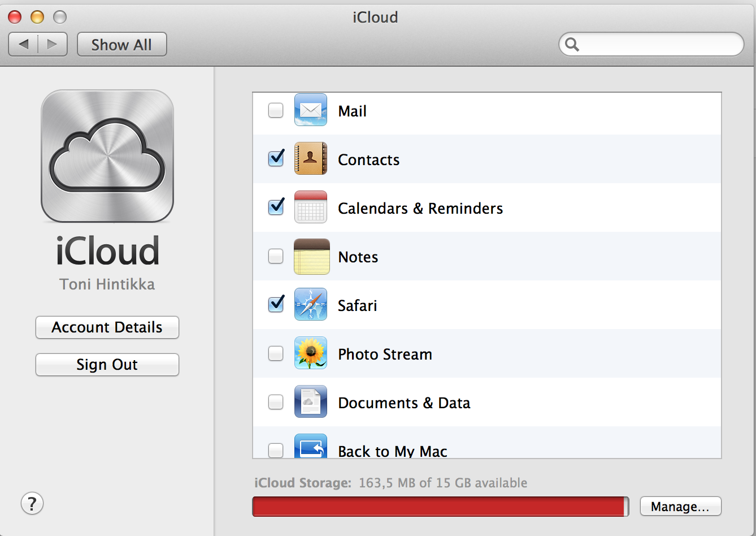The width and height of the screenshot is (756, 536).
Task: Click the Photo Stream label text
Action: [385, 355]
